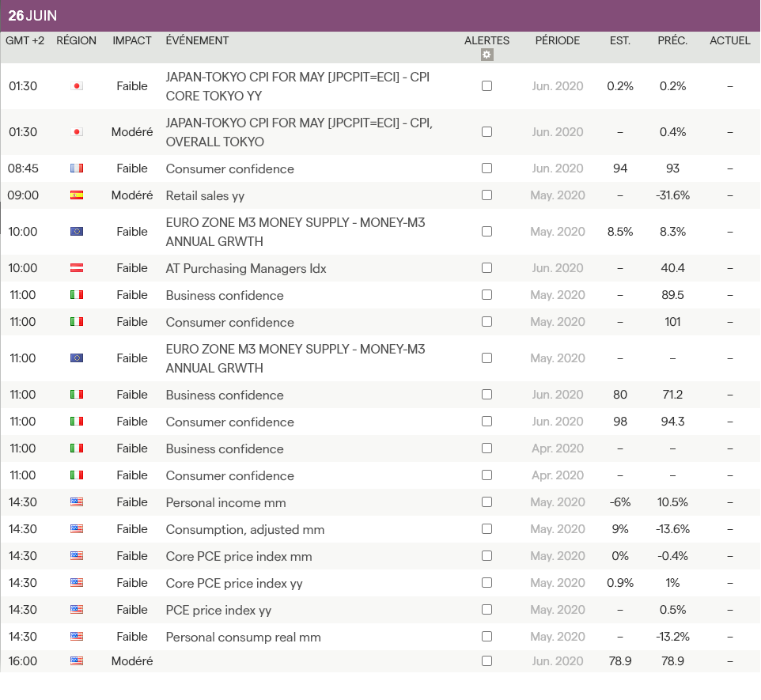
Task: Click the IMPACT column header
Action: pyautogui.click(x=132, y=41)
